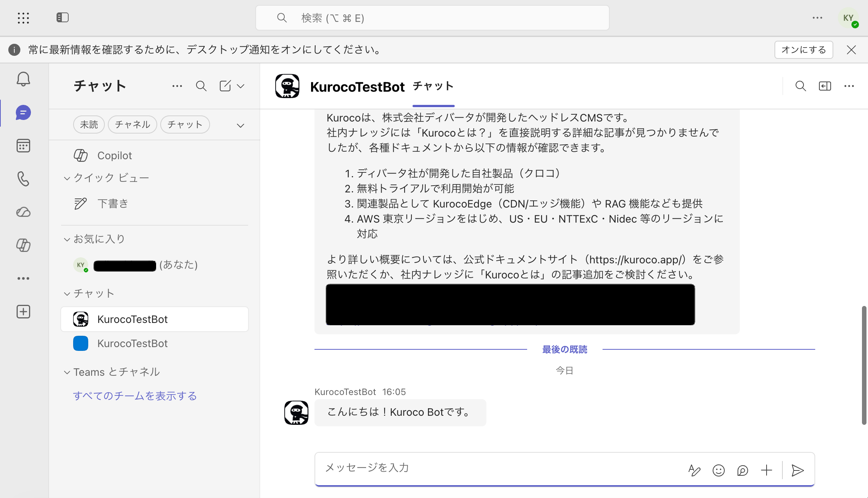Collapse the Teams とチャネル section
This screenshot has height=498, width=868.
tap(67, 372)
